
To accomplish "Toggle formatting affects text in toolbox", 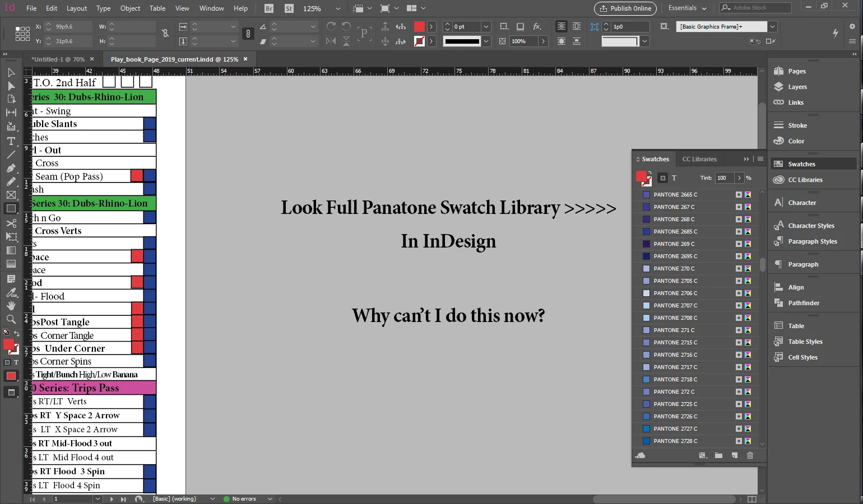I will click(16, 362).
